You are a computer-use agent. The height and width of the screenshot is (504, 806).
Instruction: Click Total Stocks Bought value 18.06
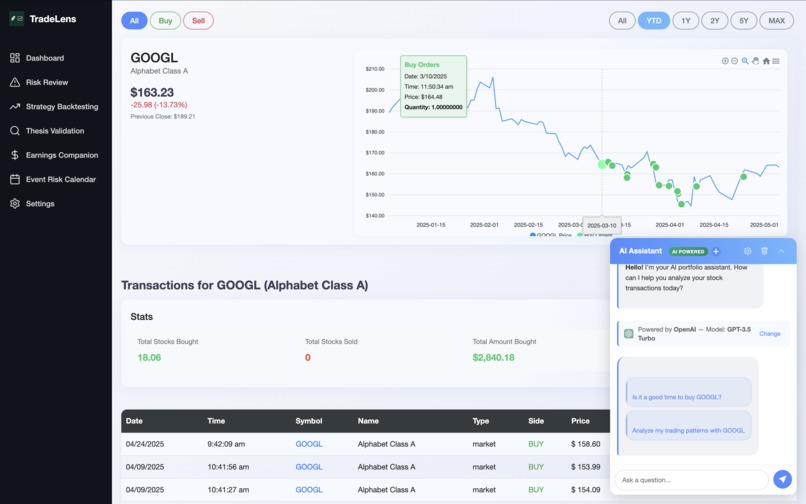coord(149,357)
